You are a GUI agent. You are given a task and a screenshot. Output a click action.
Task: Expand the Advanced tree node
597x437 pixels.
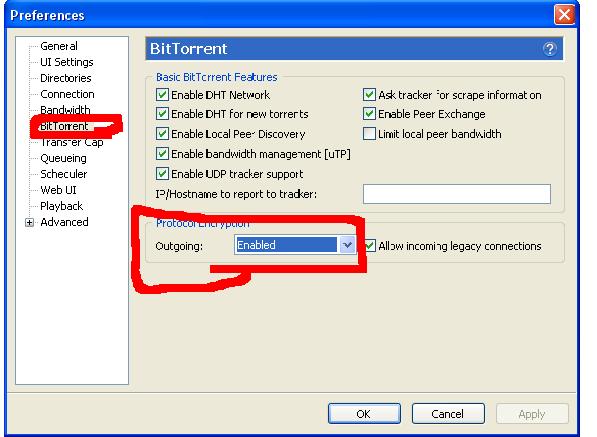click(29, 222)
